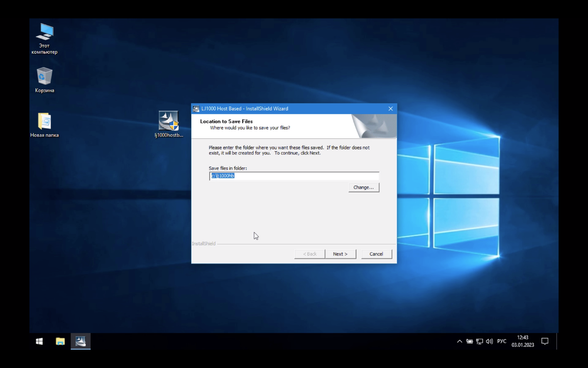
Task: Close the InstallShield Wizard window
Action: (x=391, y=108)
